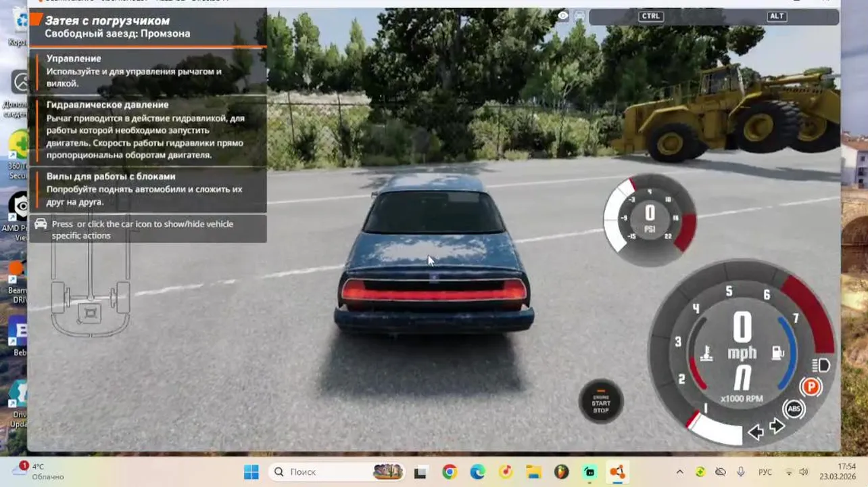Click the cloud sync tray icon
Image resolution: width=868 pixels, height=487 pixels.
pos(720,471)
